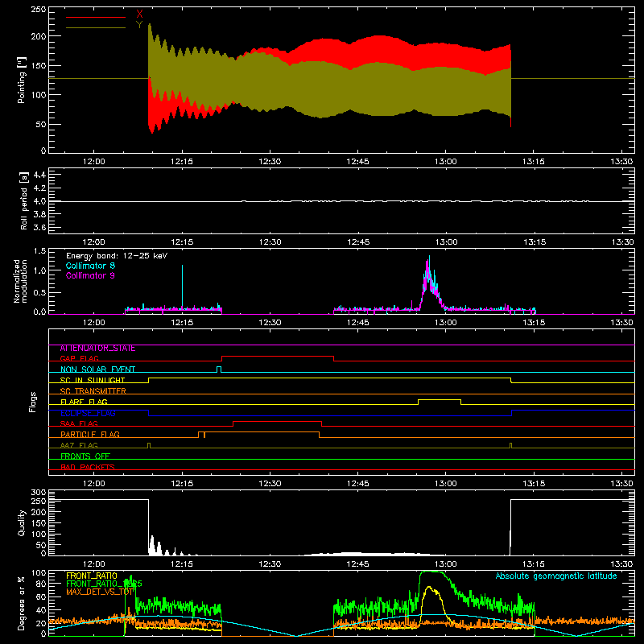The height and width of the screenshot is (644, 644).
Task: Click the GAP_FLAG label
Action: (80, 358)
